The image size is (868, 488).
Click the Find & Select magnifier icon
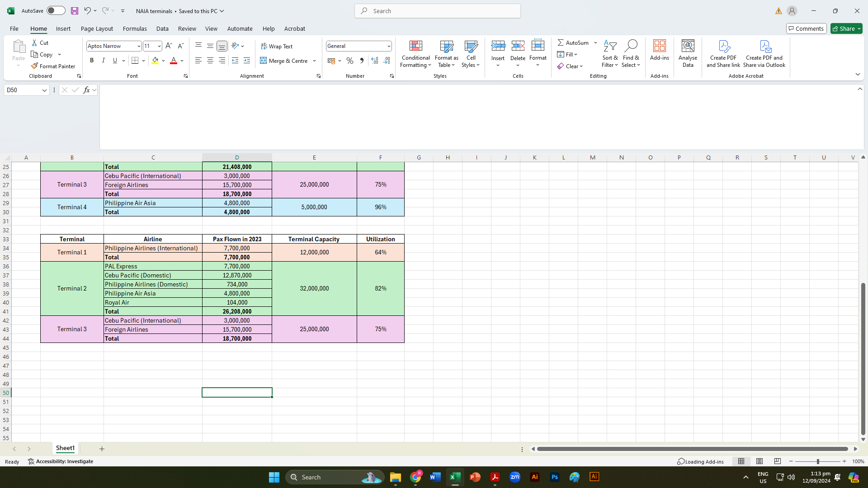click(x=631, y=46)
